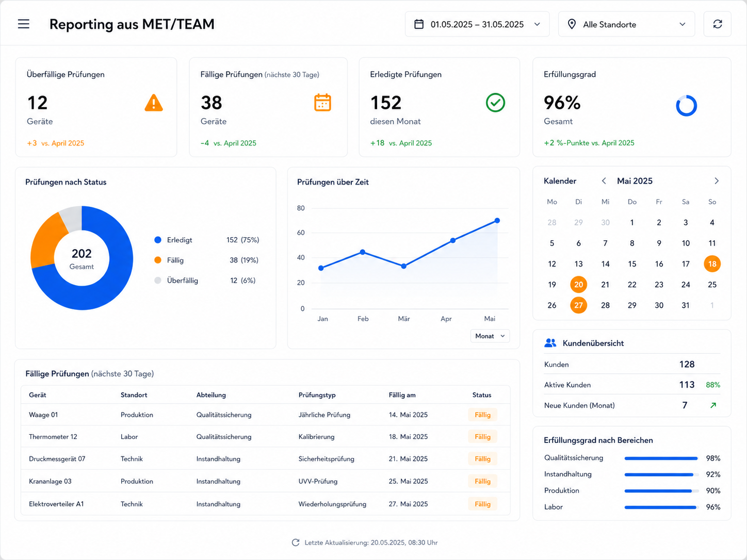Viewport: 747px width, 560px height.
Task: Click the UVV-Prüfung cell
Action: click(x=318, y=481)
